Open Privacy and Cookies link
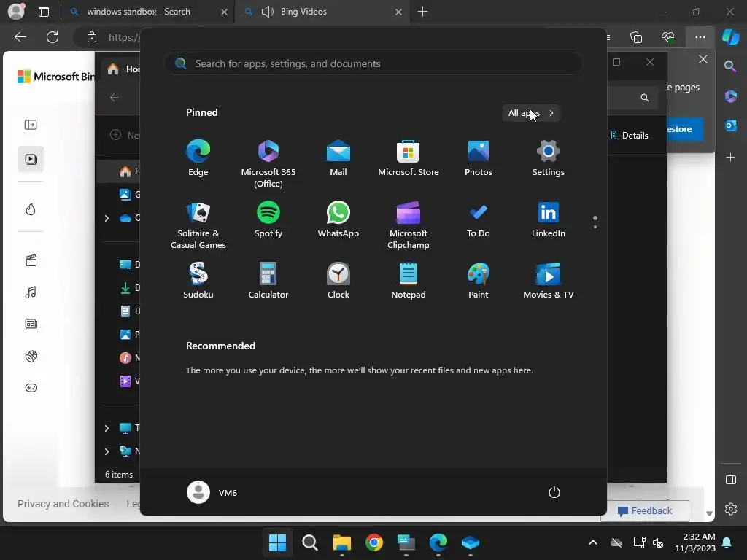This screenshot has height=560, width=747. pos(63,504)
